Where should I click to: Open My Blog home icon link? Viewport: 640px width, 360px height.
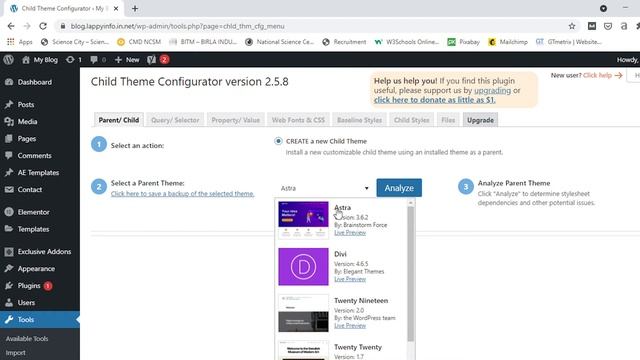pyautogui.click(x=40, y=60)
